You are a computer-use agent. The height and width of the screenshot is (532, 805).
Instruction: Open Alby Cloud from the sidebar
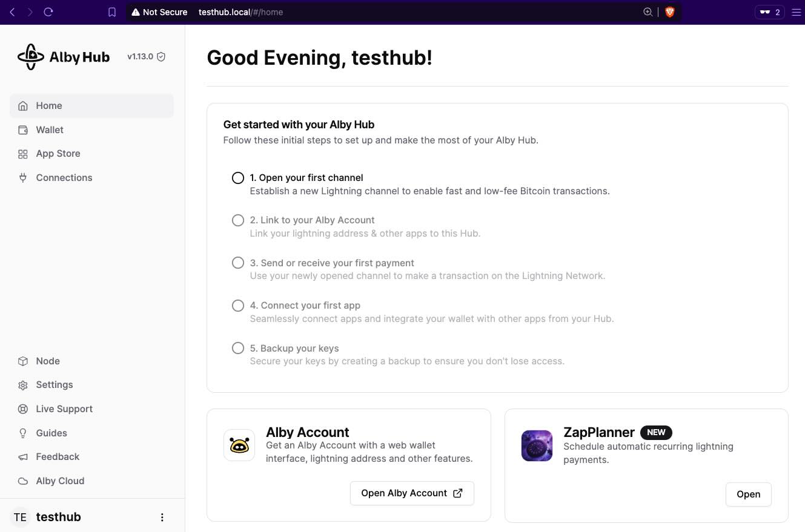(x=91, y=481)
